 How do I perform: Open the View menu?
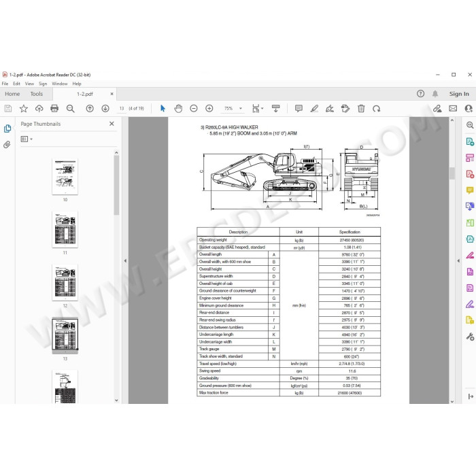[x=29, y=84]
